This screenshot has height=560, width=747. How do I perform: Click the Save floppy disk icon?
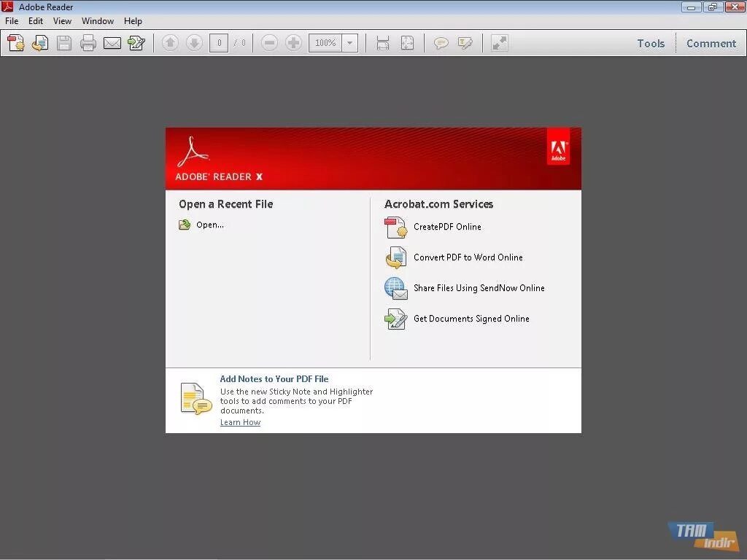(x=64, y=43)
